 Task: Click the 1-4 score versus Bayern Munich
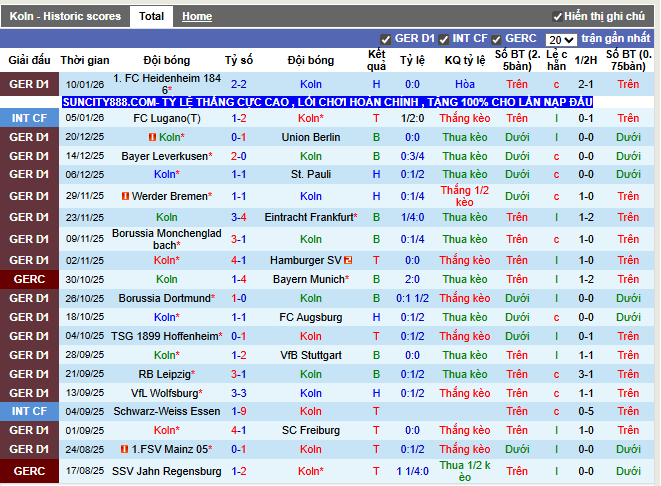click(x=239, y=279)
